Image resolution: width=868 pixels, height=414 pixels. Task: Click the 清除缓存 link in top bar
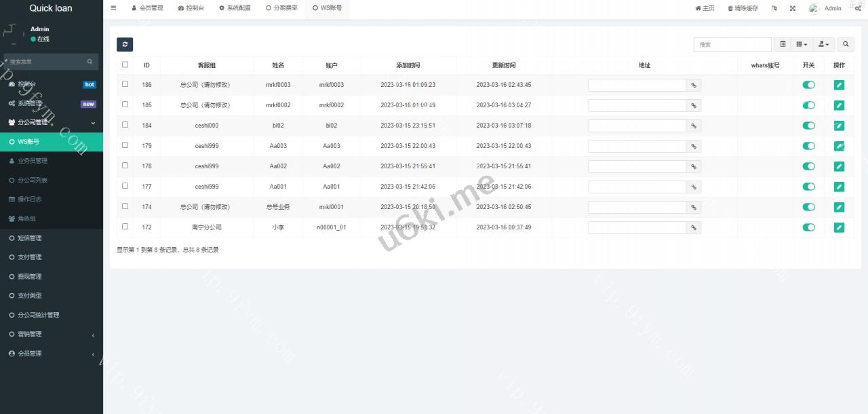743,8
